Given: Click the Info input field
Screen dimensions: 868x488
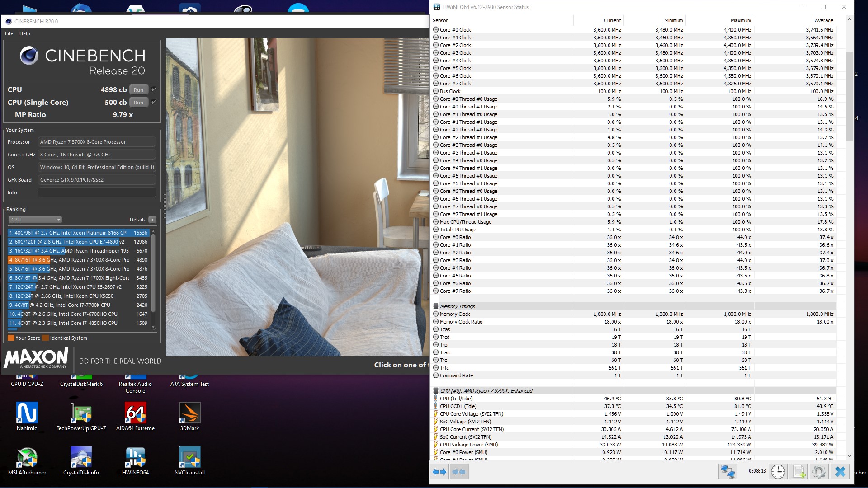Looking at the screenshot, I should [97, 192].
